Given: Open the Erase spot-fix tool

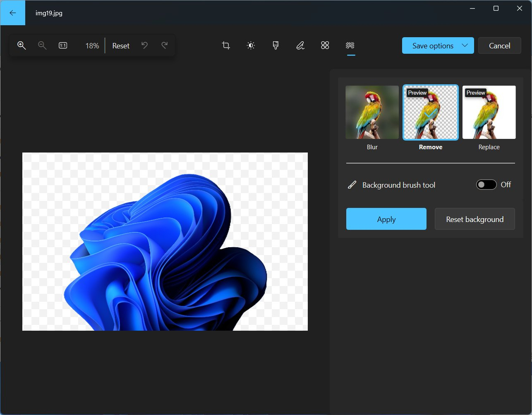Looking at the screenshot, I should coord(325,45).
